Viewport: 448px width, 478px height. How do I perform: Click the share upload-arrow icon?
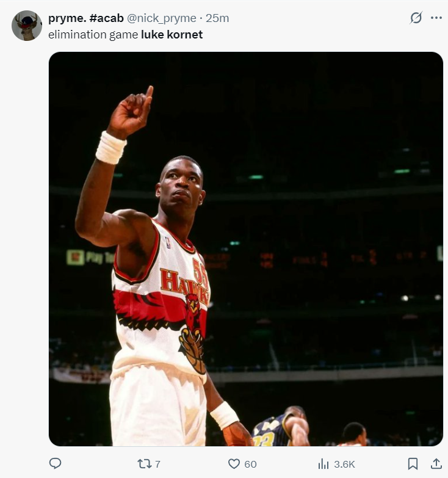point(436,463)
